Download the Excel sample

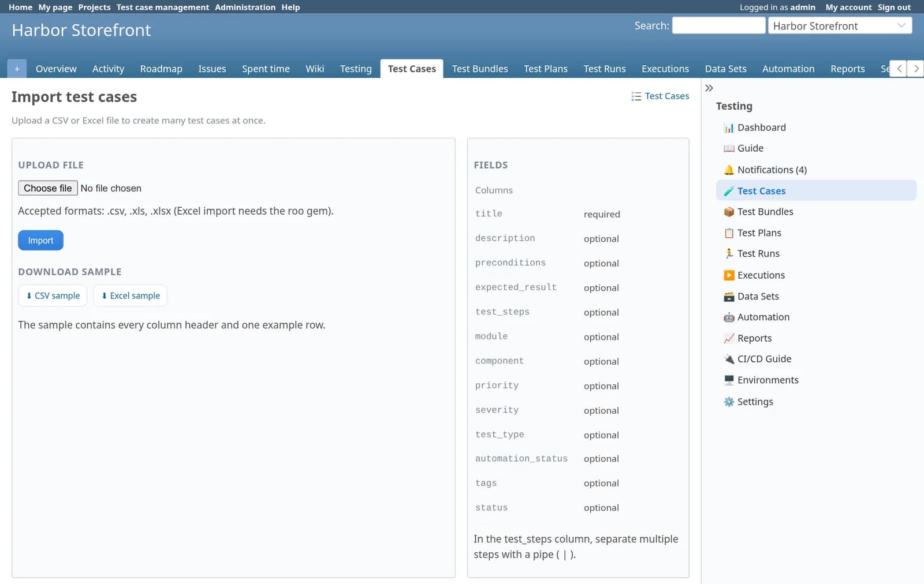click(x=131, y=295)
